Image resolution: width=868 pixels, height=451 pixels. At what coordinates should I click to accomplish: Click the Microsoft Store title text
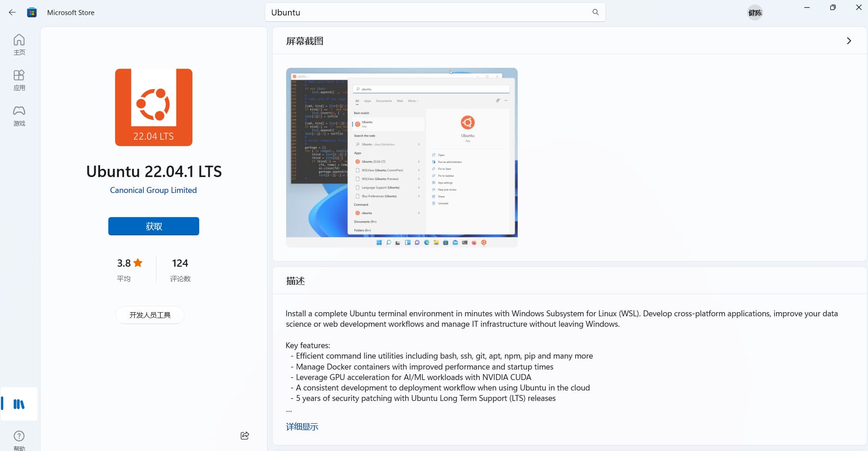[71, 12]
